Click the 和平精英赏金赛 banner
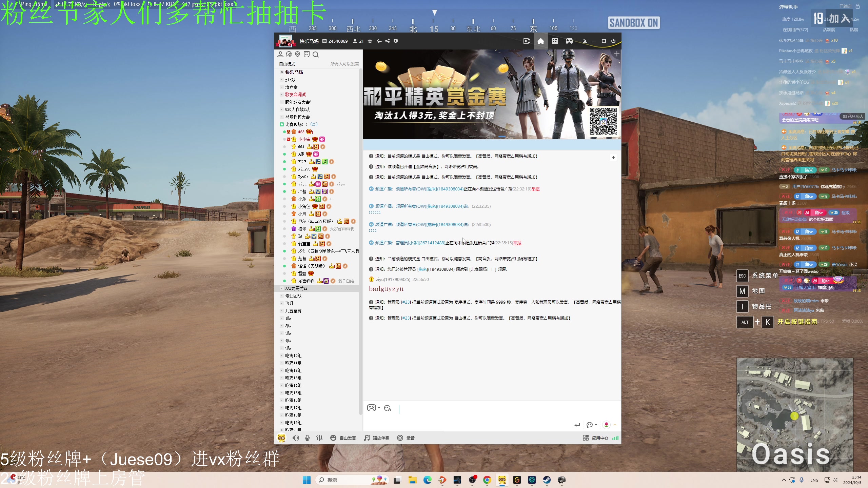This screenshot has height=488, width=868. pyautogui.click(x=492, y=94)
